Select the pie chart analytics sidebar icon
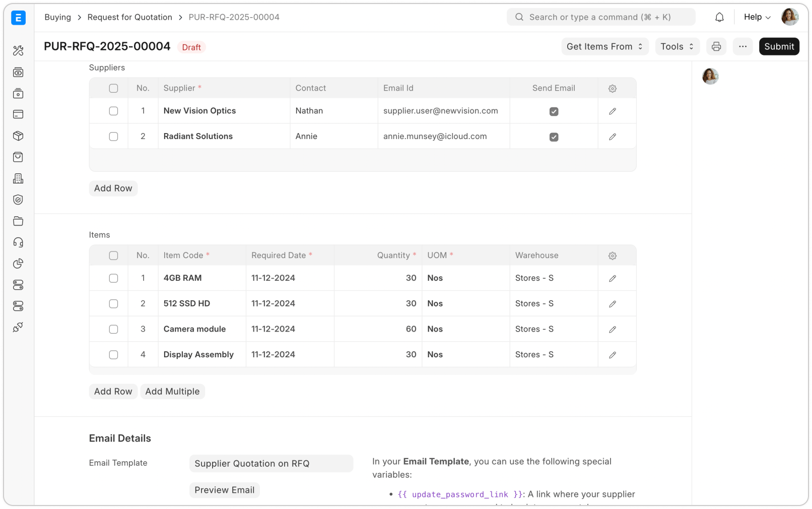 coord(18,264)
